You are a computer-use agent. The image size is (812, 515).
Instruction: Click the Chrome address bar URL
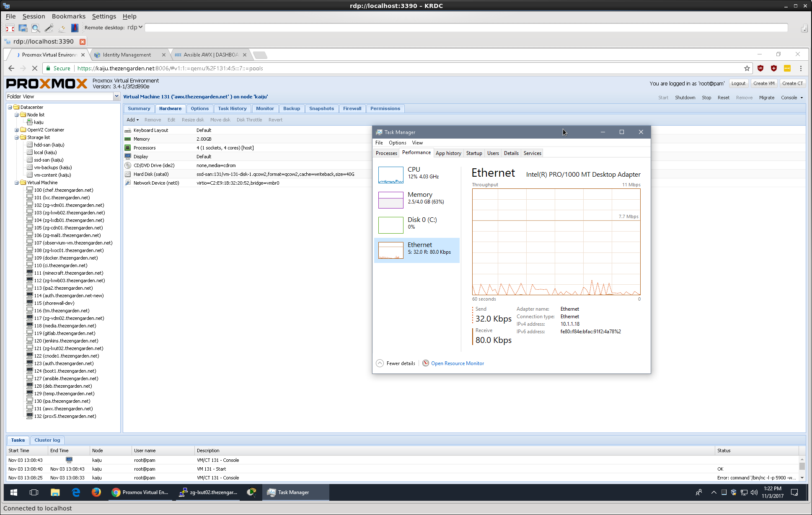170,68
